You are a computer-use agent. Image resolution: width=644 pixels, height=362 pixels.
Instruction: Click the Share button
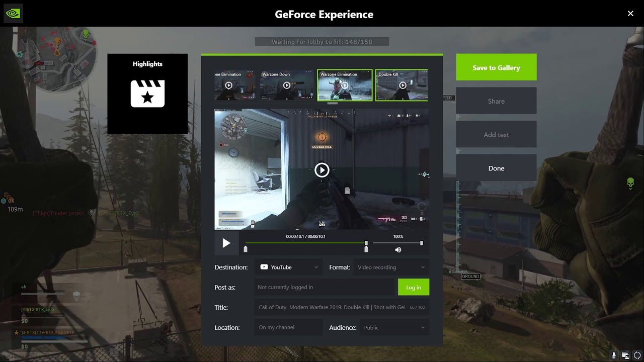click(496, 101)
